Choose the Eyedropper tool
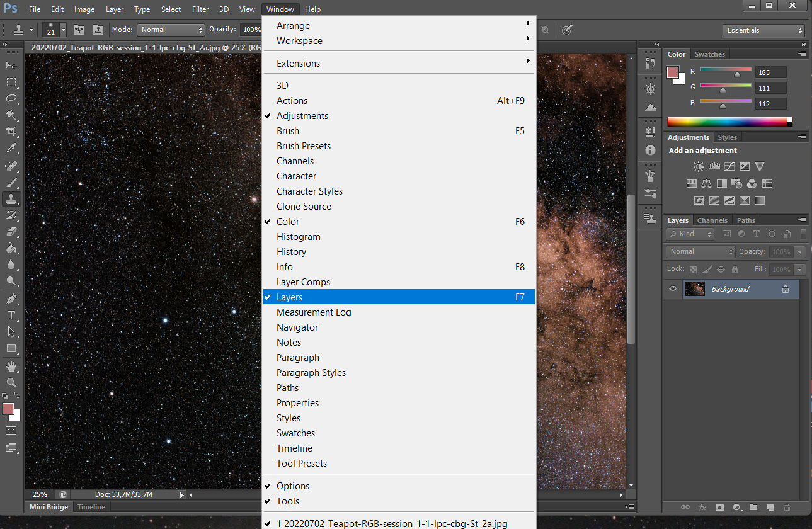Image resolution: width=812 pixels, height=529 pixels. pyautogui.click(x=11, y=149)
